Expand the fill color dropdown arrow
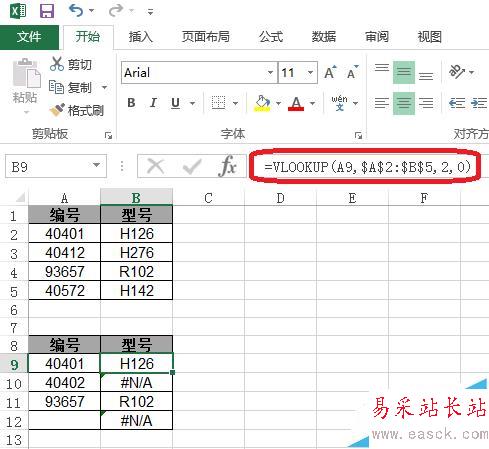 pos(278,104)
